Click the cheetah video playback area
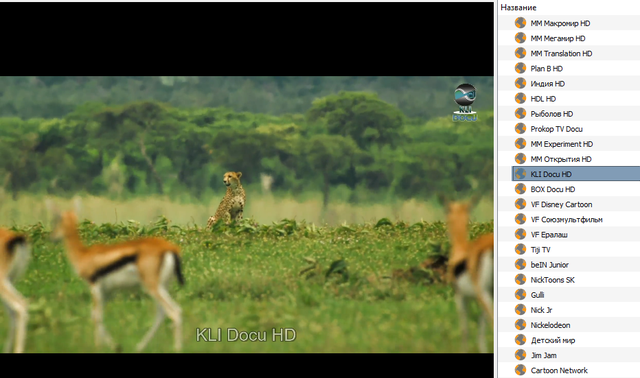The width and height of the screenshot is (640, 378). 247,214
